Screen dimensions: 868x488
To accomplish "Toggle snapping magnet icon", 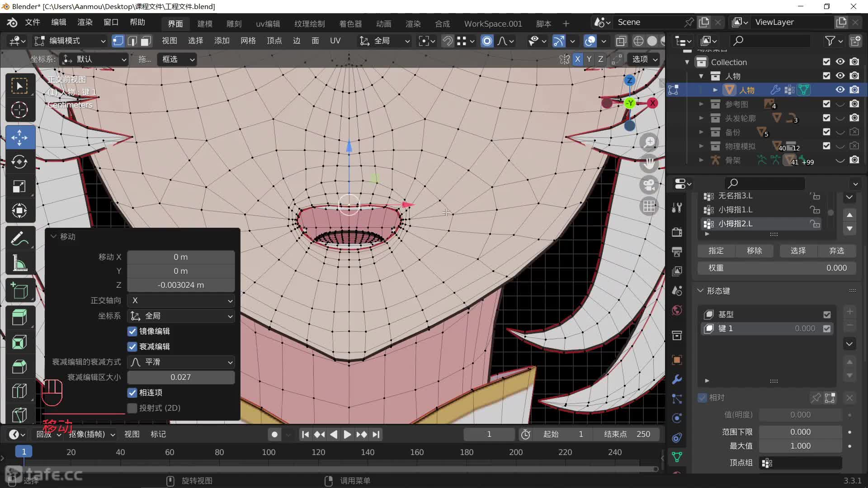I will pos(448,41).
